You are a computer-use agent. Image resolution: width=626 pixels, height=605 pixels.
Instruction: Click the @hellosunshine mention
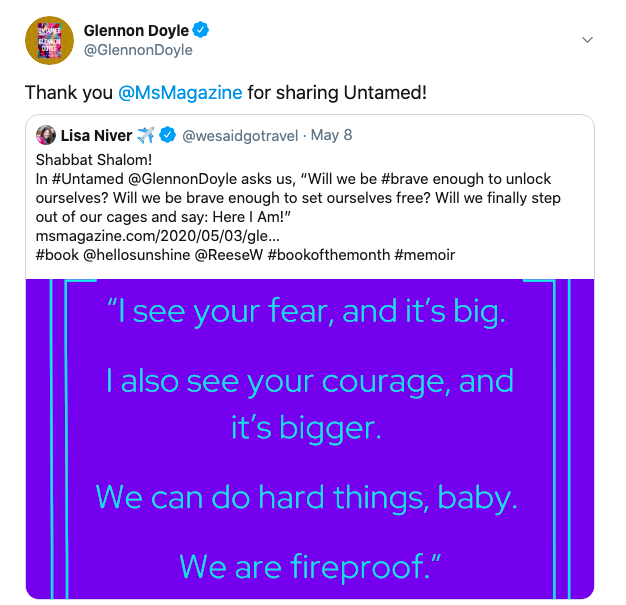tap(137, 255)
